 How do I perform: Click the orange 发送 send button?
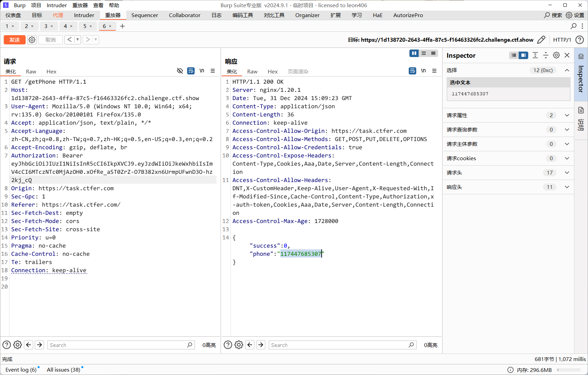[14, 40]
